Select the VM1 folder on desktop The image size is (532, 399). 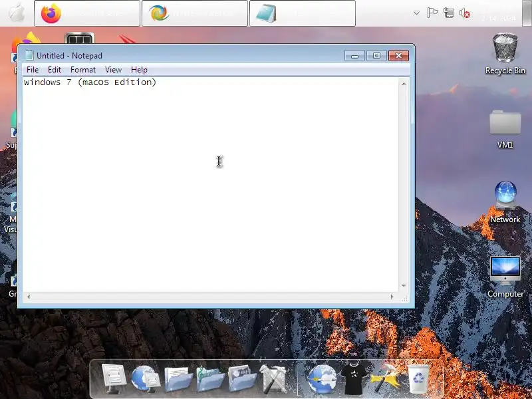(505, 129)
